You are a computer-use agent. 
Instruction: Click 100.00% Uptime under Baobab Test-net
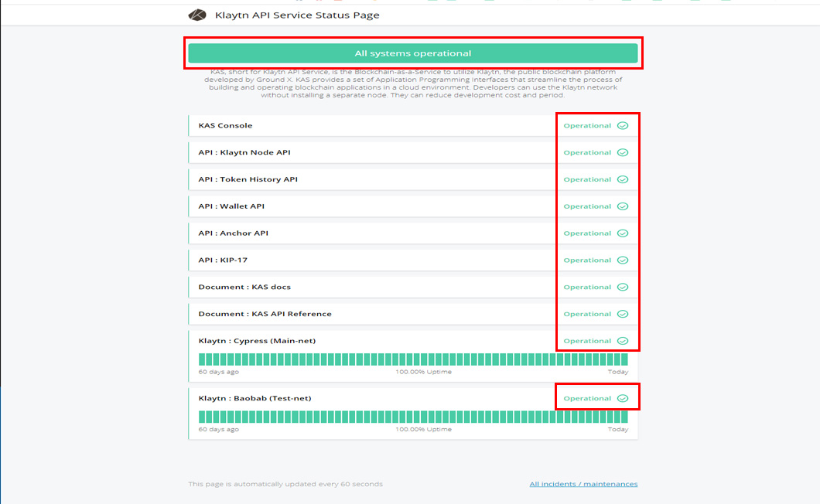[x=424, y=429]
